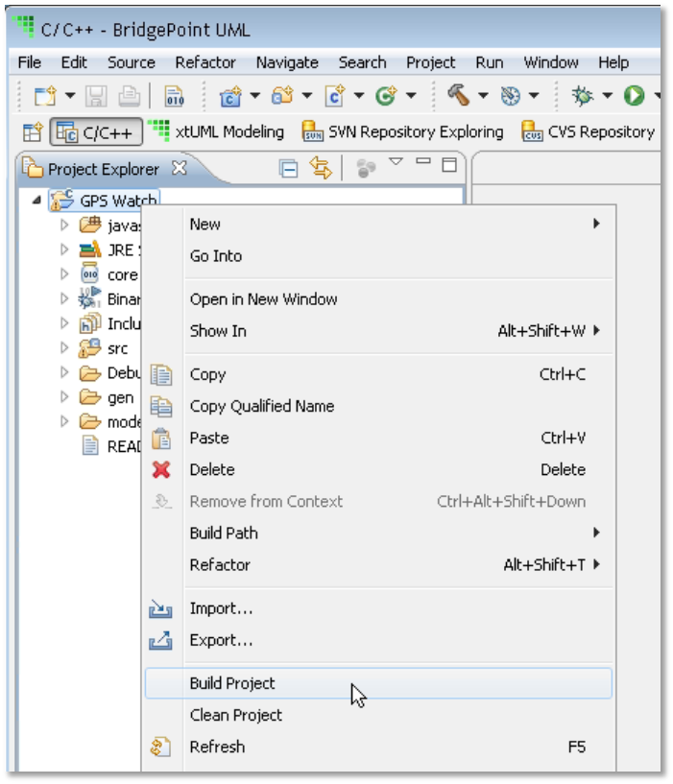Open the Edit menu
Image resolution: width=673 pixels, height=784 pixels.
tap(74, 62)
